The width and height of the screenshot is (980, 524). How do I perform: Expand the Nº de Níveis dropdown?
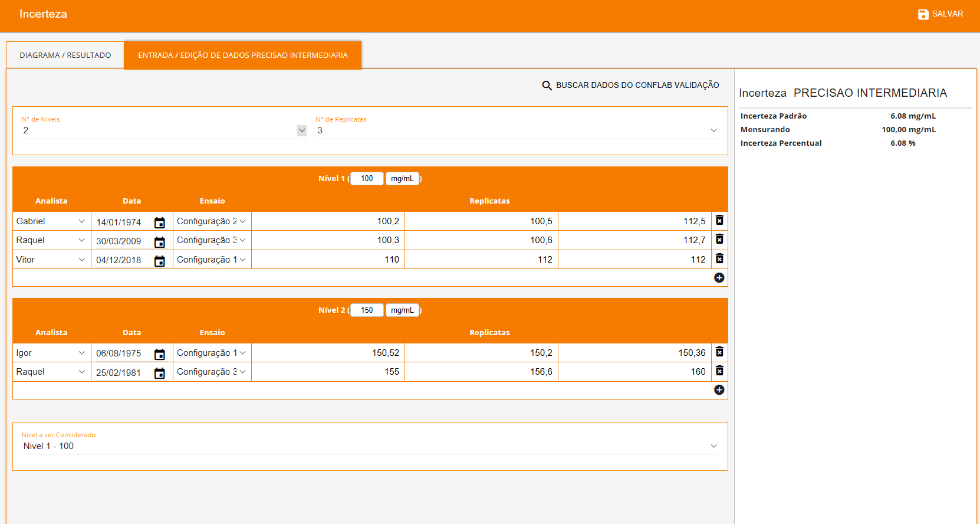tap(301, 130)
